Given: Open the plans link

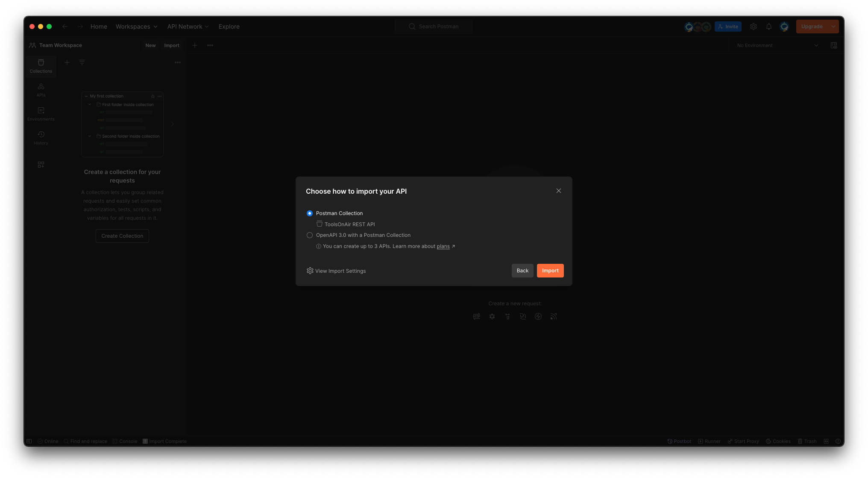Looking at the screenshot, I should click(x=443, y=246).
